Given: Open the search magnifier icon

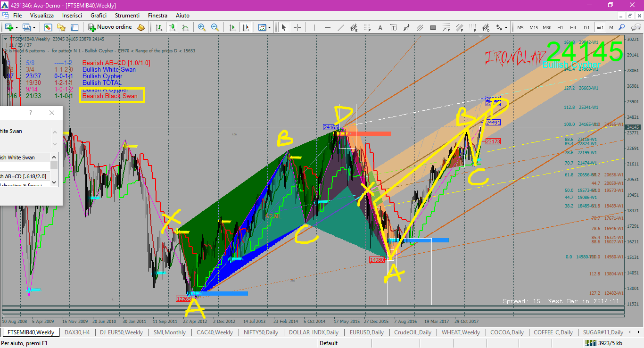Looking at the screenshot, I should 622,27.
